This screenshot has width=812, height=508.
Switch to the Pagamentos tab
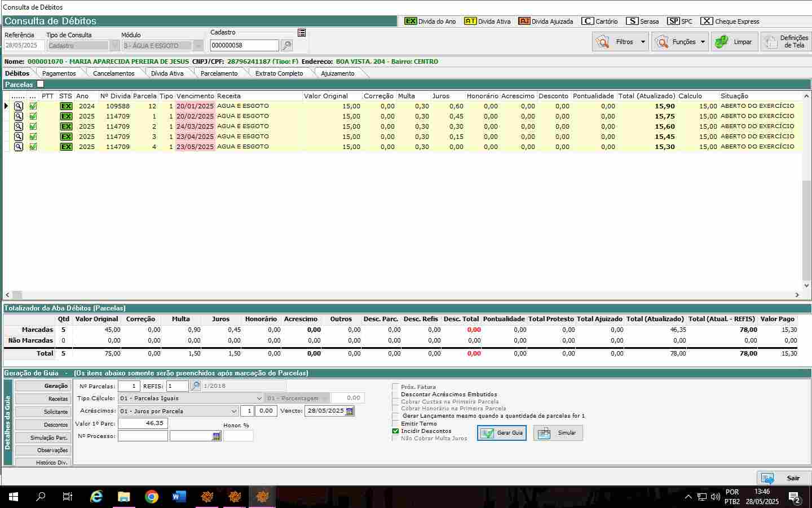[x=59, y=73]
